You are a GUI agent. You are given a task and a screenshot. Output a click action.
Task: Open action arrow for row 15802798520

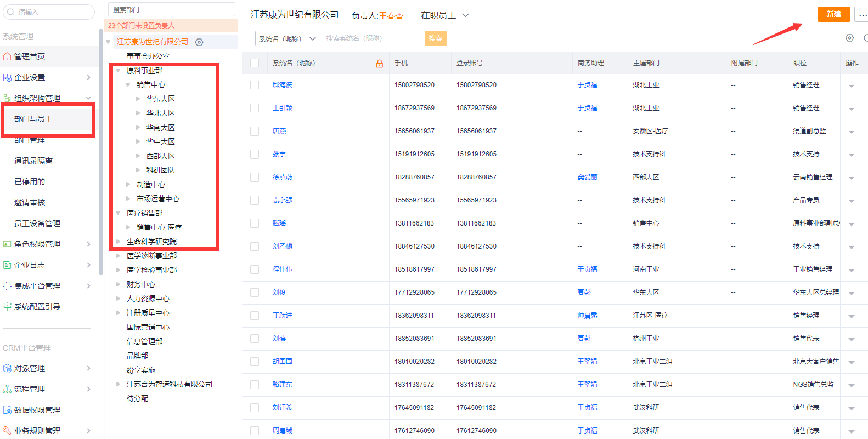point(852,86)
